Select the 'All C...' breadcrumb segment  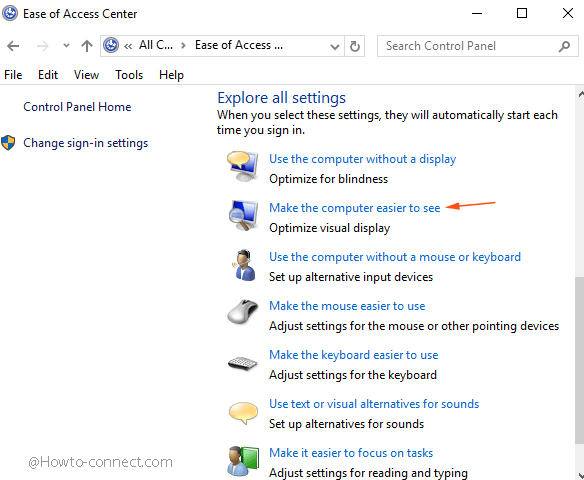tap(156, 45)
